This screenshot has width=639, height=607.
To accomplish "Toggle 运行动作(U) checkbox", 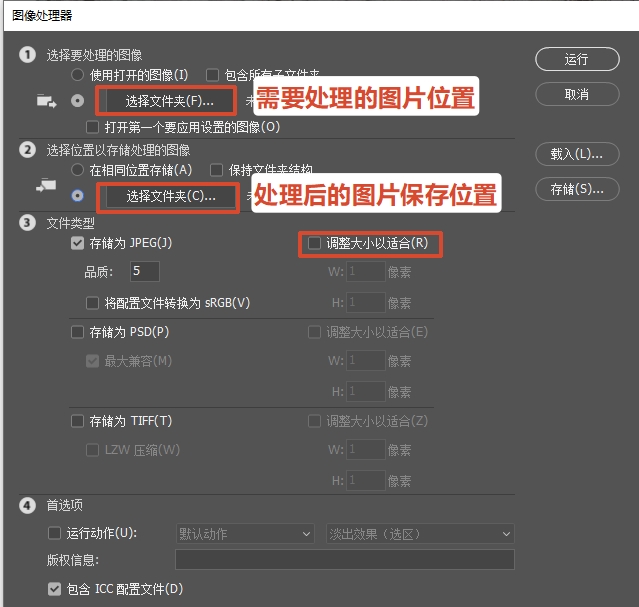I will pyautogui.click(x=54, y=533).
